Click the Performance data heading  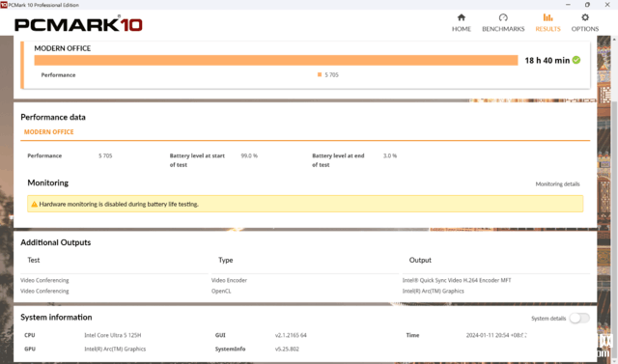tap(53, 117)
